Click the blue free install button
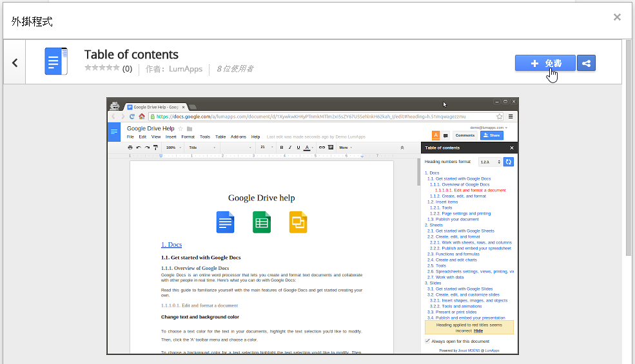The height and width of the screenshot is (364, 635). coord(545,63)
